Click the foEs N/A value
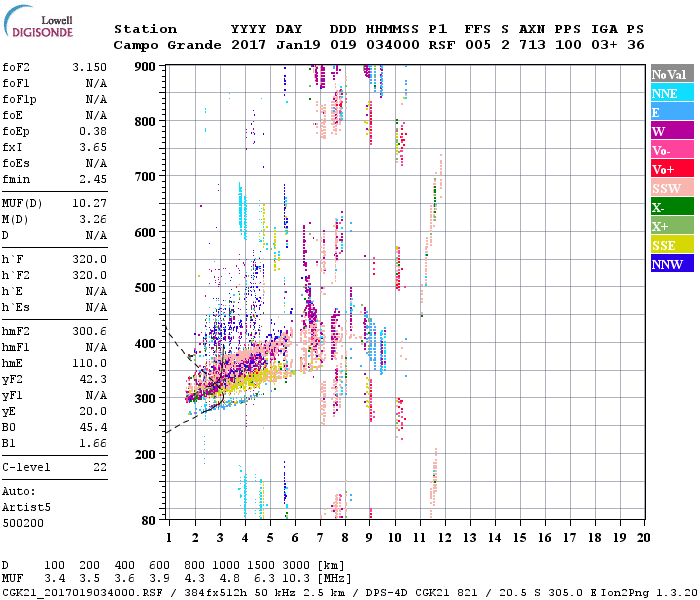This screenshot has width=700, height=600. pos(96,163)
